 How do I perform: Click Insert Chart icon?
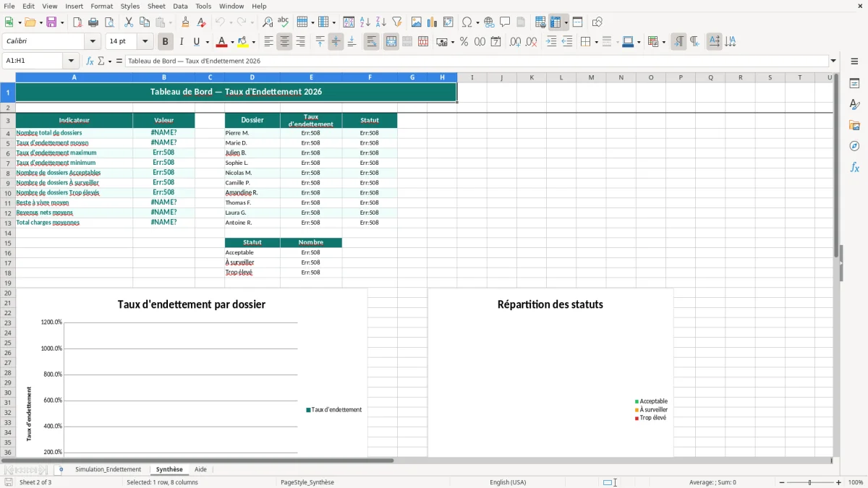(433, 22)
